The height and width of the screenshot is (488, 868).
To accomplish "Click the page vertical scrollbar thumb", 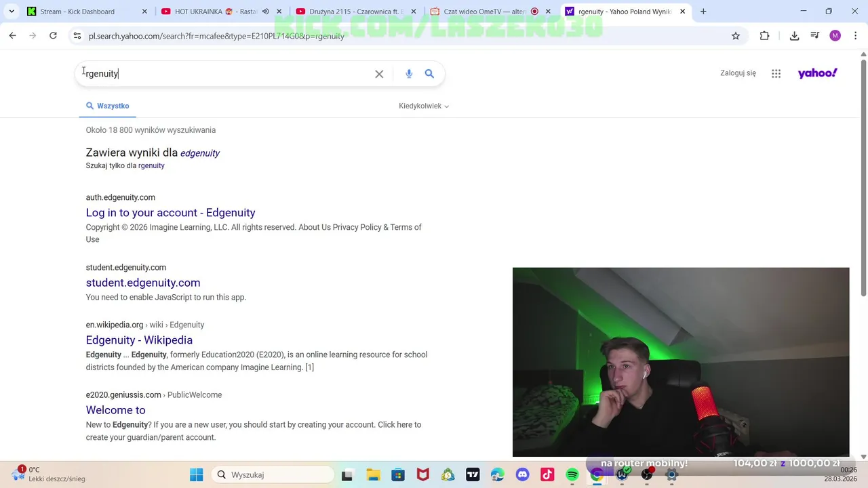I will [863, 178].
